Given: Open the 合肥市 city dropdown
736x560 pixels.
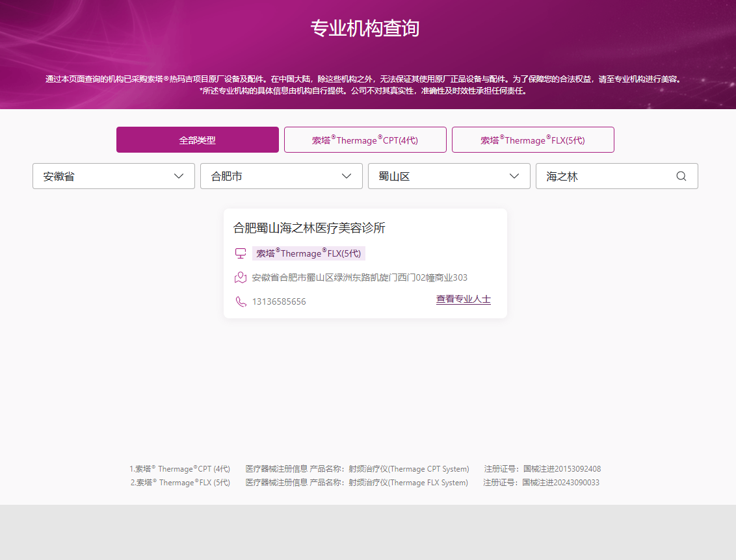Looking at the screenshot, I should click(x=281, y=176).
